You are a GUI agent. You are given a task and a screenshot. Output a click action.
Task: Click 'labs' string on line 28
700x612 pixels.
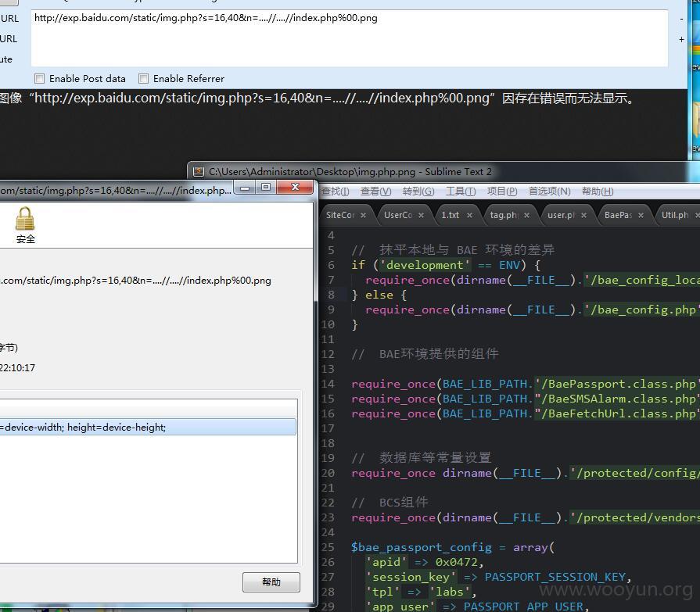pyautogui.click(x=450, y=592)
